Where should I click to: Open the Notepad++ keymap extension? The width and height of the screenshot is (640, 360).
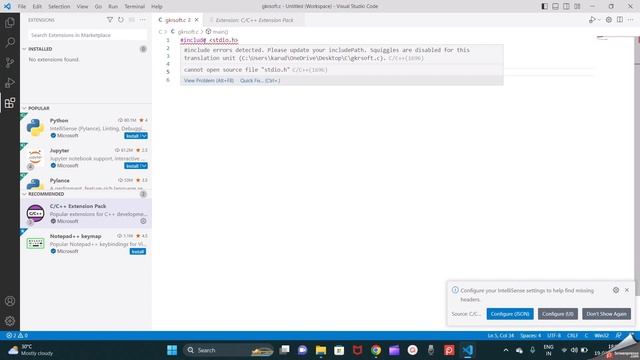point(86,243)
